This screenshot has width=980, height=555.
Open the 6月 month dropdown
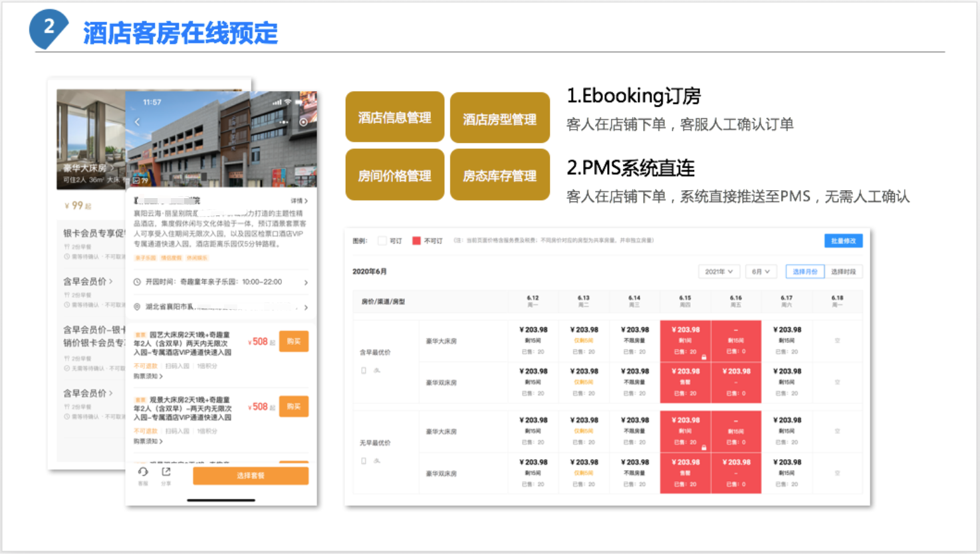click(x=761, y=271)
